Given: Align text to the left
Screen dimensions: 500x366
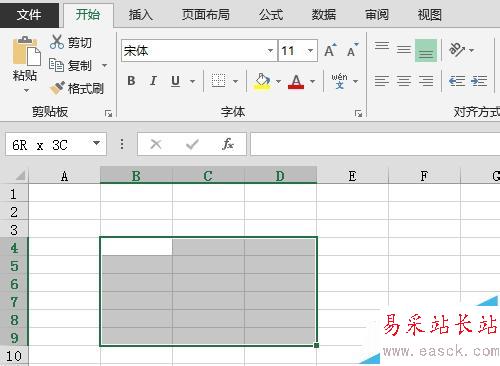Looking at the screenshot, I should click(382, 81).
